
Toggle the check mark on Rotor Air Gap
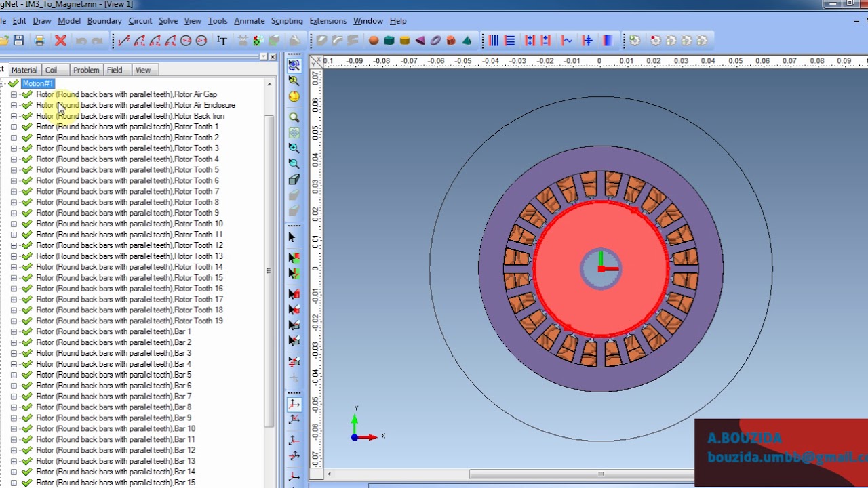[27, 94]
